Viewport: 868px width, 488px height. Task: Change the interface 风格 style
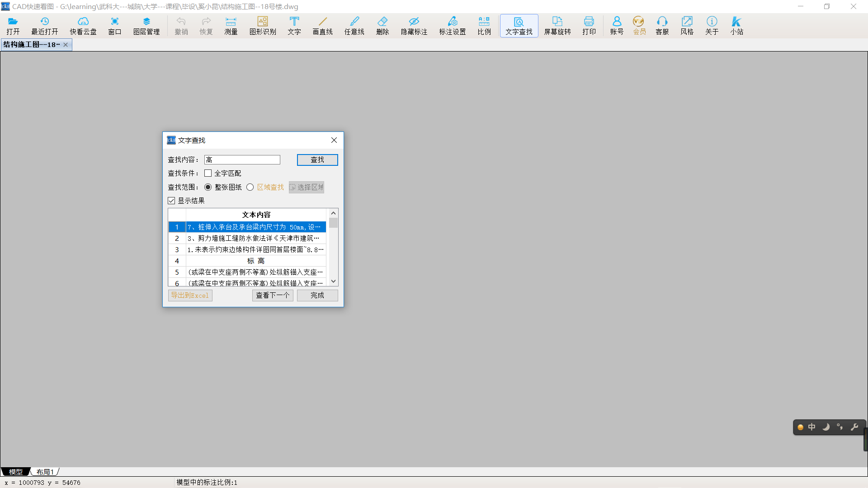[687, 26]
